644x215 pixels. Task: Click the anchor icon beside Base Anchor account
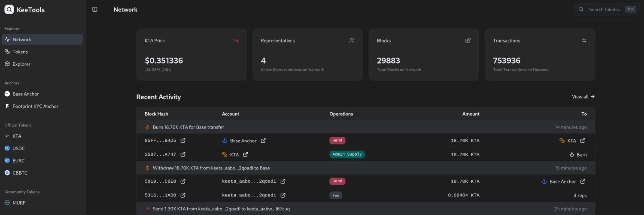click(225, 141)
